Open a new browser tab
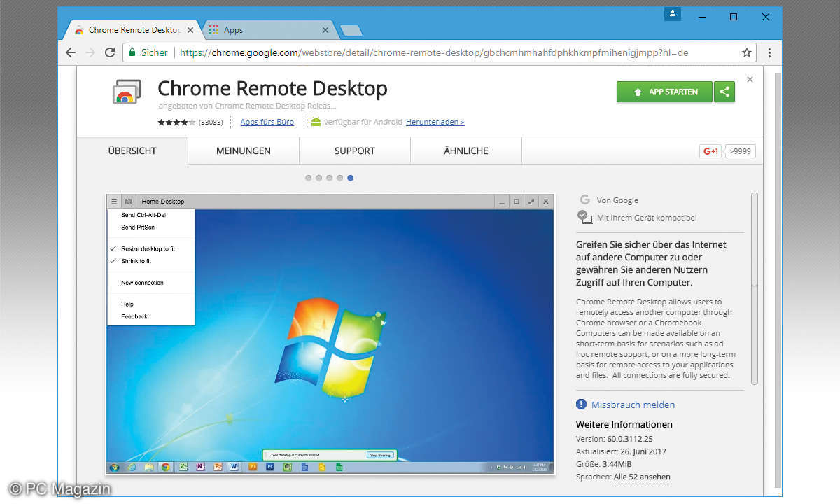This screenshot has width=840, height=504. [351, 30]
